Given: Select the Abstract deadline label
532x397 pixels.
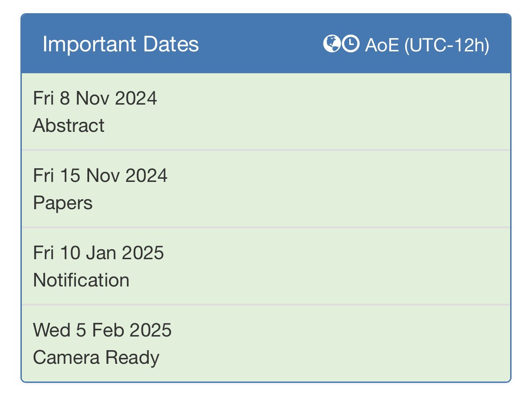Looking at the screenshot, I should point(69,126).
